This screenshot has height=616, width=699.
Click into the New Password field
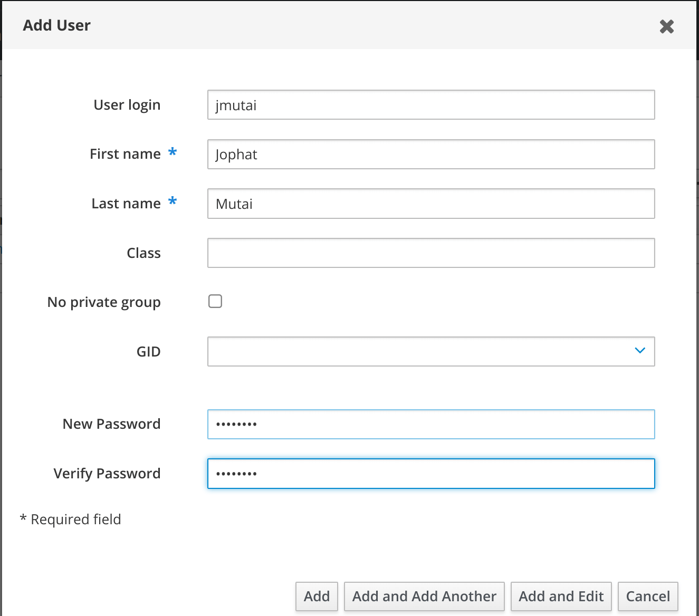[x=430, y=424]
